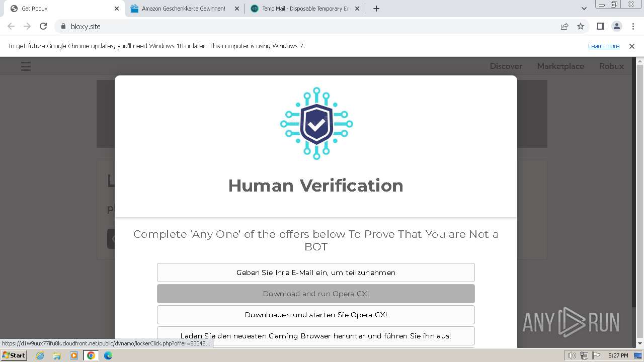This screenshot has height=362, width=644.
Task: Launch Internet Explorer from taskbar
Action: point(40,355)
